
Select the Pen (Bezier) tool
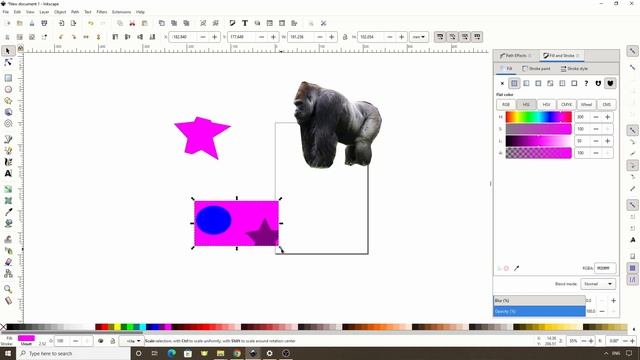(x=8, y=139)
